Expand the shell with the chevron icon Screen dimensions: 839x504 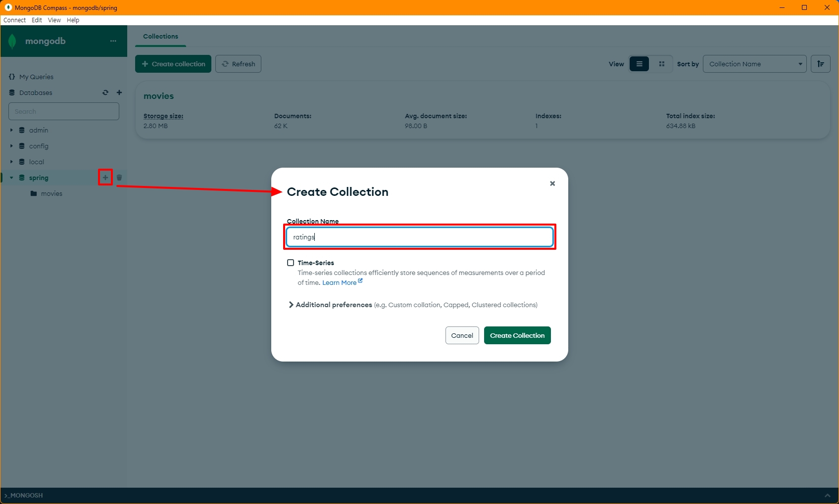coord(827,496)
